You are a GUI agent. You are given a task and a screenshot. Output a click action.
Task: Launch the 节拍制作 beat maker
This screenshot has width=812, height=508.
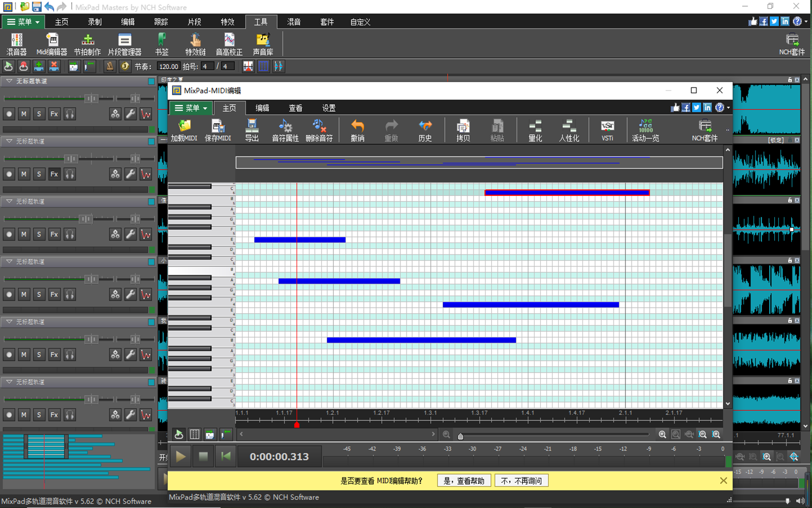pyautogui.click(x=87, y=44)
